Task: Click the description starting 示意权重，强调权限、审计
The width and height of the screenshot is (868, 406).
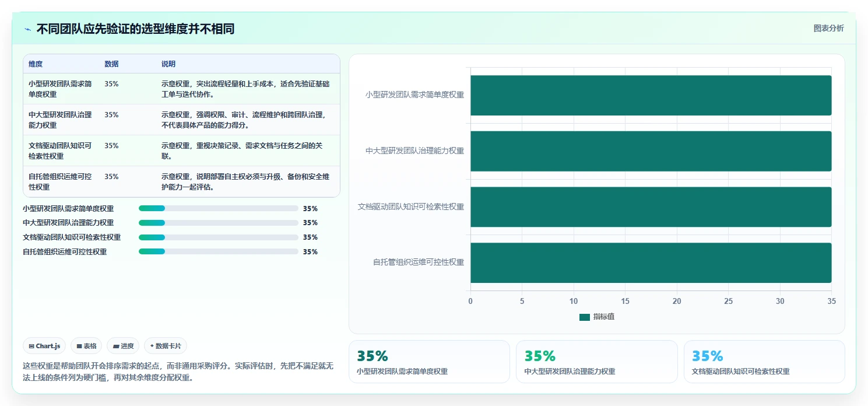Action: 244,120
